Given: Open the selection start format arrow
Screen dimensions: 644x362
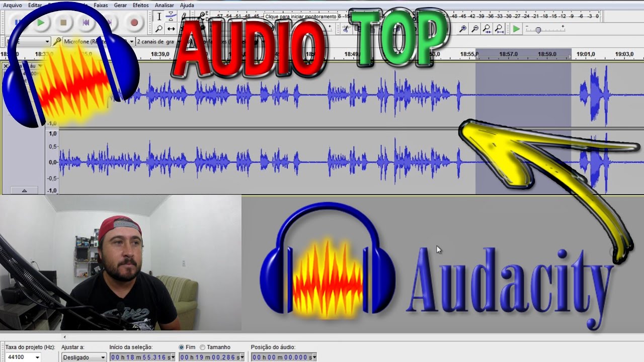Looking at the screenshot, I should coord(173,357).
